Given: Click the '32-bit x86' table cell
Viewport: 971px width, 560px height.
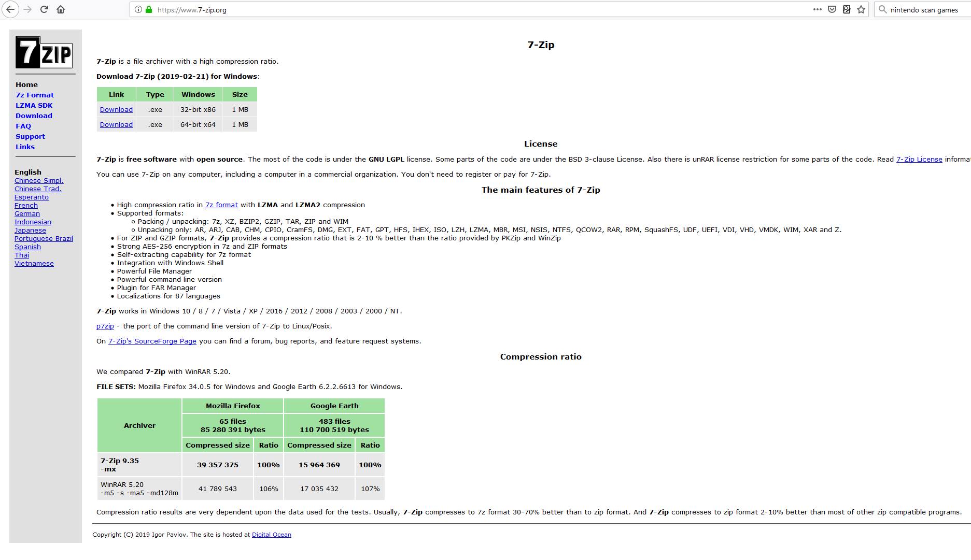Looking at the screenshot, I should coord(198,109).
